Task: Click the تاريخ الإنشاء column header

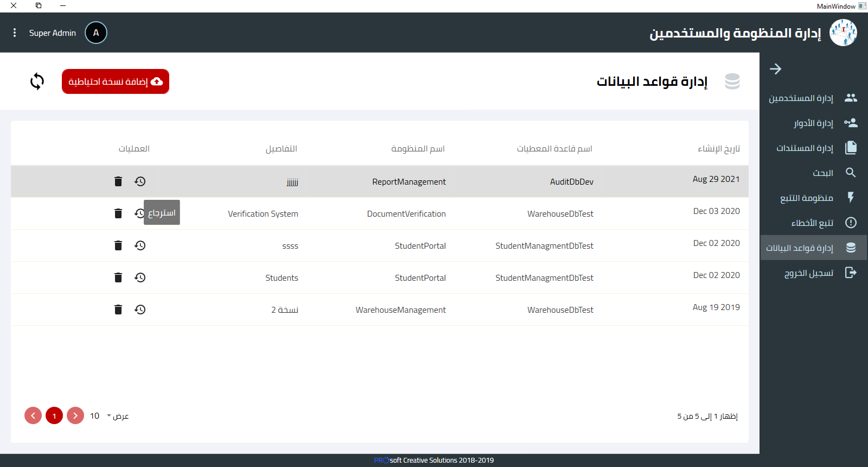Action: [x=719, y=149]
